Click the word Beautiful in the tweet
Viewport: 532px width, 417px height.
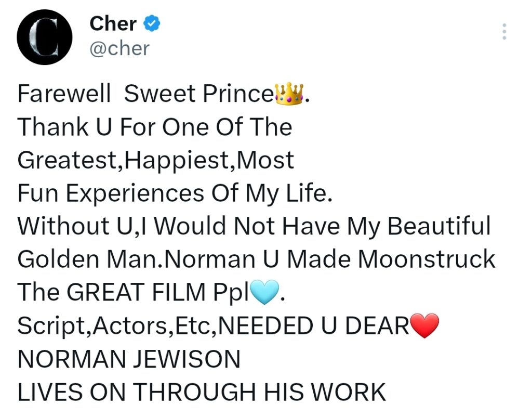[439, 226]
